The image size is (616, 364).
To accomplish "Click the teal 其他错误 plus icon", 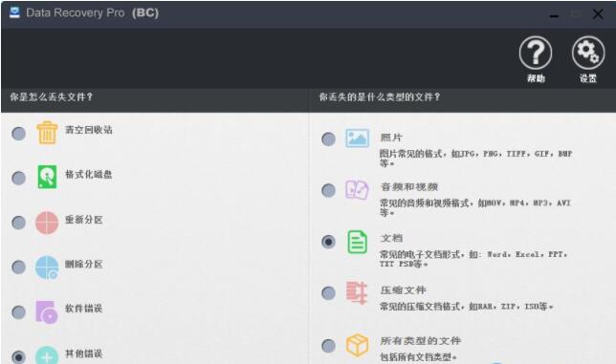I will pyautogui.click(x=47, y=355).
